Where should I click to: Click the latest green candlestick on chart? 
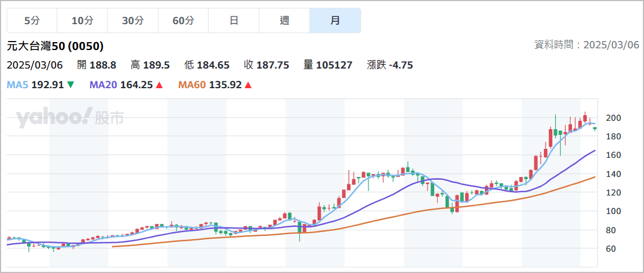[x=595, y=129]
